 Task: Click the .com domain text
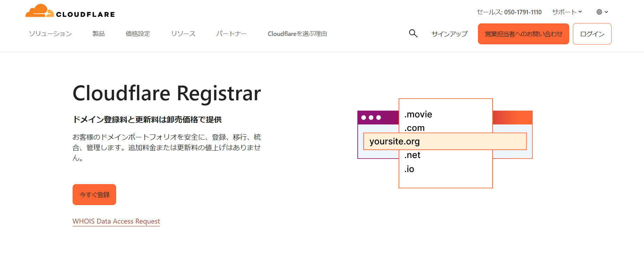coord(414,128)
